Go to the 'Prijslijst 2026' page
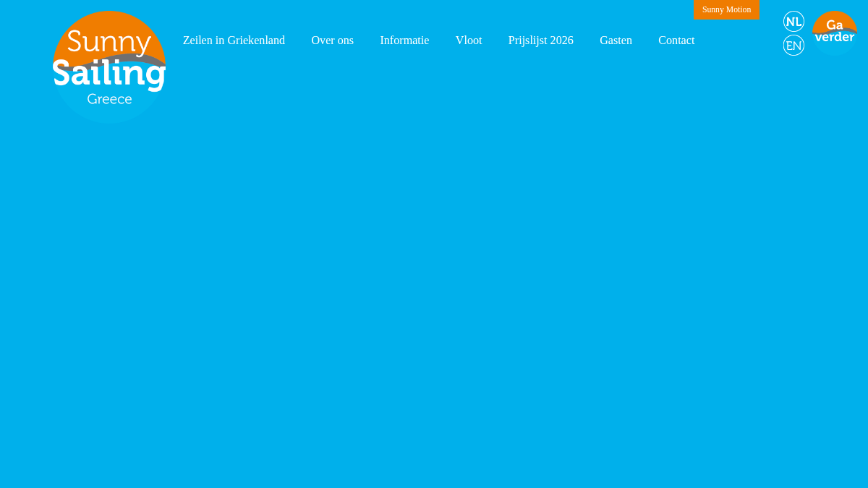Image resolution: width=868 pixels, height=488 pixels. tap(541, 40)
